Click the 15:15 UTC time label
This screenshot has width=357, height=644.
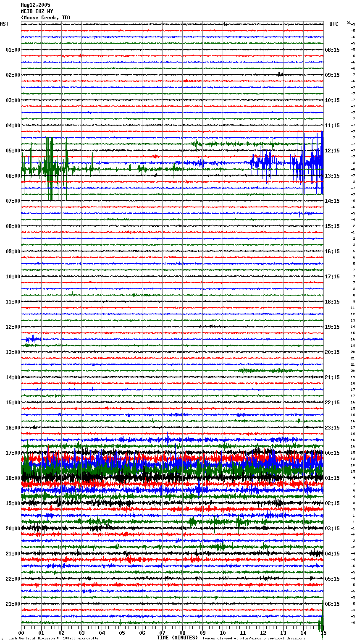click(332, 226)
